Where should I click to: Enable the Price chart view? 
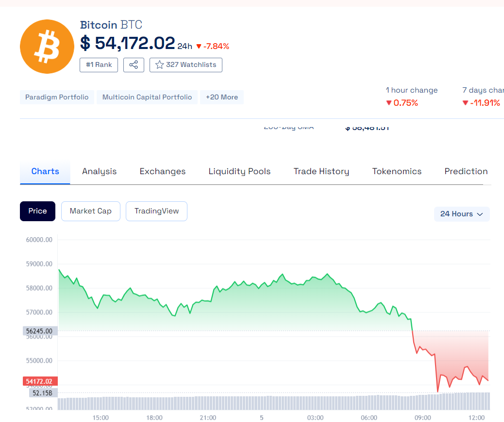point(37,211)
